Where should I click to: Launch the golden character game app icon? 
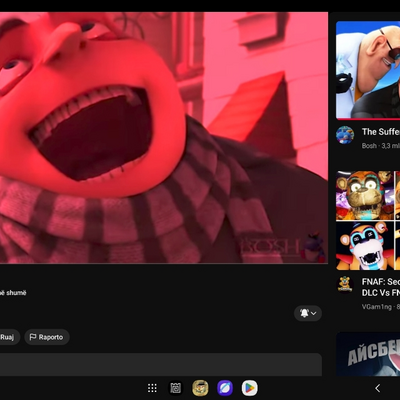click(x=200, y=388)
